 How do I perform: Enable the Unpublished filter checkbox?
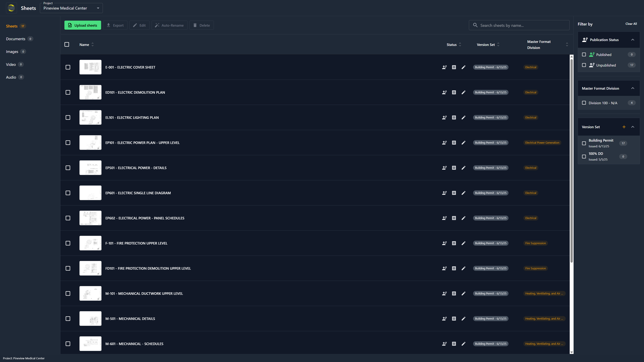pos(584,65)
